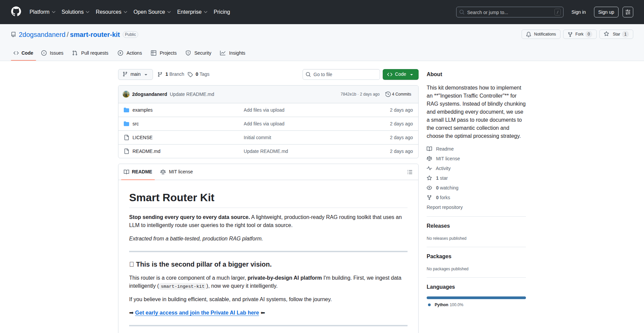Click the MIT license scales icon

(x=429, y=158)
